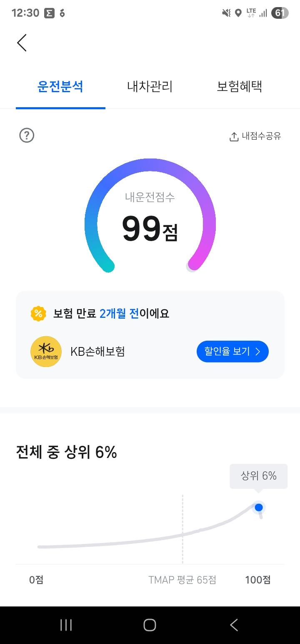This screenshot has height=644, width=300.
Task: Tap the share upload icon
Action: tap(234, 136)
